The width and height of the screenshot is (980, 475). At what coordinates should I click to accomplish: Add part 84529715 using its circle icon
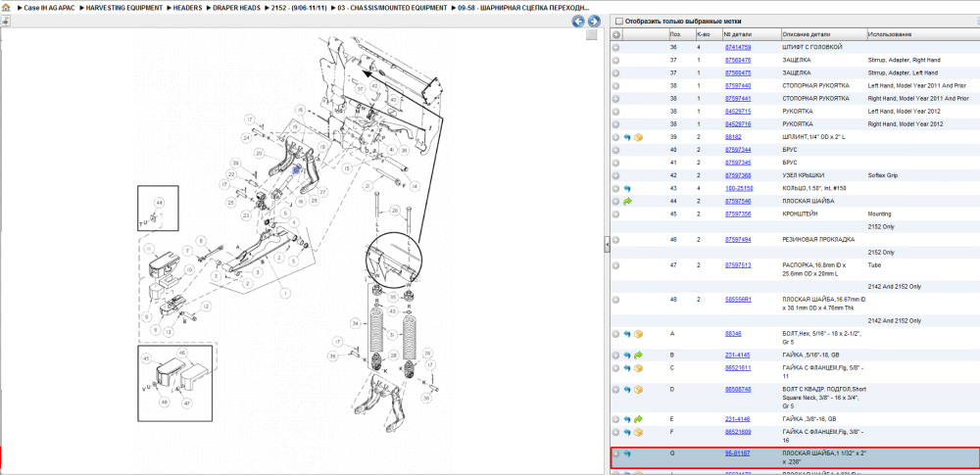(615, 112)
